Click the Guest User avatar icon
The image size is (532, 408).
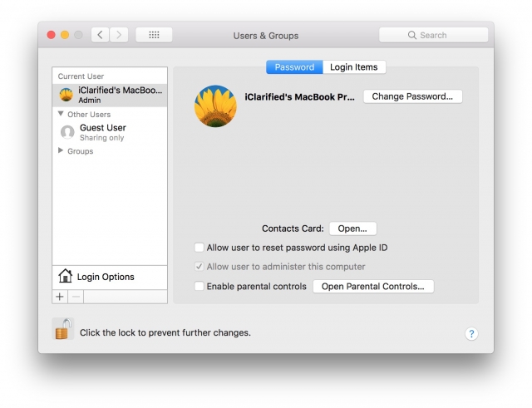click(67, 132)
